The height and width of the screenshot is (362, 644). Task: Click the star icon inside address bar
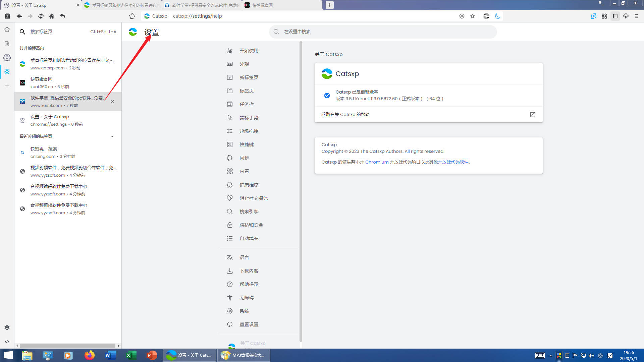pyautogui.click(x=473, y=16)
